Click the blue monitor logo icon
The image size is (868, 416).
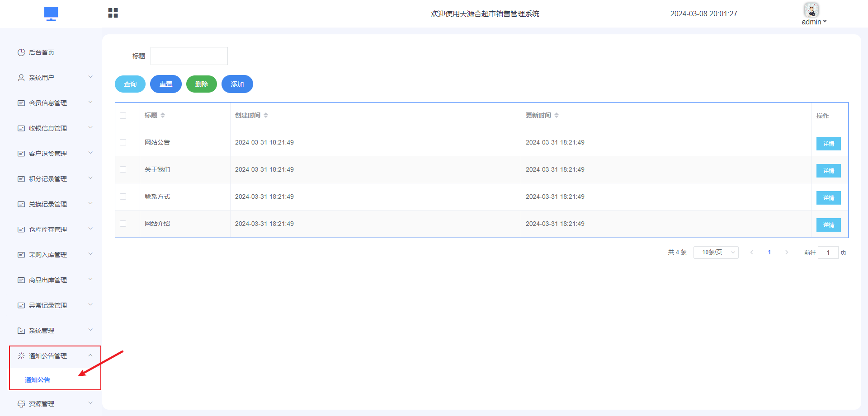(x=51, y=14)
